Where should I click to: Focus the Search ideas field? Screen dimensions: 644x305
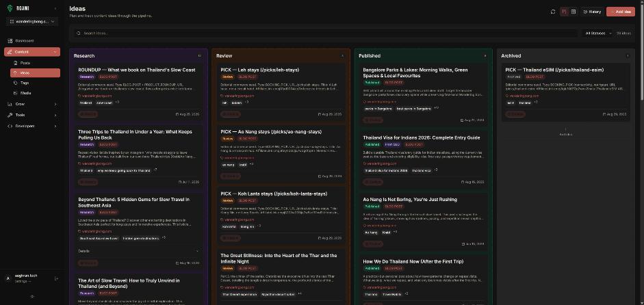(326, 34)
